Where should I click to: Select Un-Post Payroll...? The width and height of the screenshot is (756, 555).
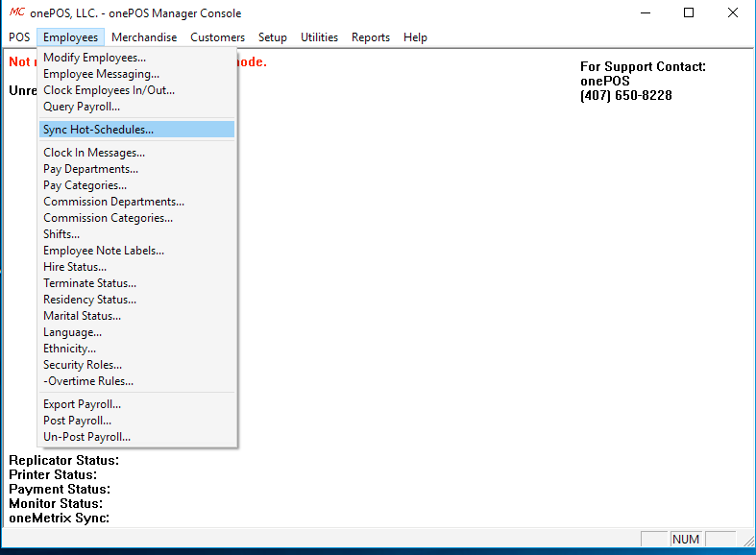point(137,438)
